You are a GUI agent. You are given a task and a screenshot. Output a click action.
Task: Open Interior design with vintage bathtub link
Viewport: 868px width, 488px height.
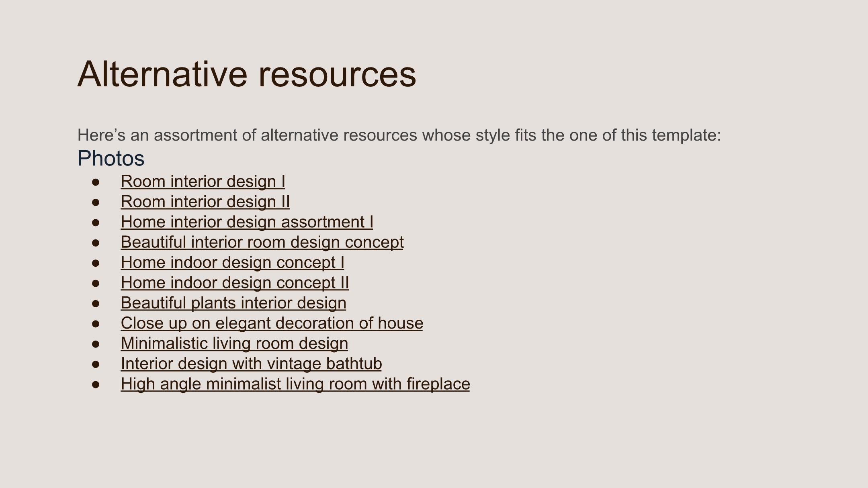251,363
